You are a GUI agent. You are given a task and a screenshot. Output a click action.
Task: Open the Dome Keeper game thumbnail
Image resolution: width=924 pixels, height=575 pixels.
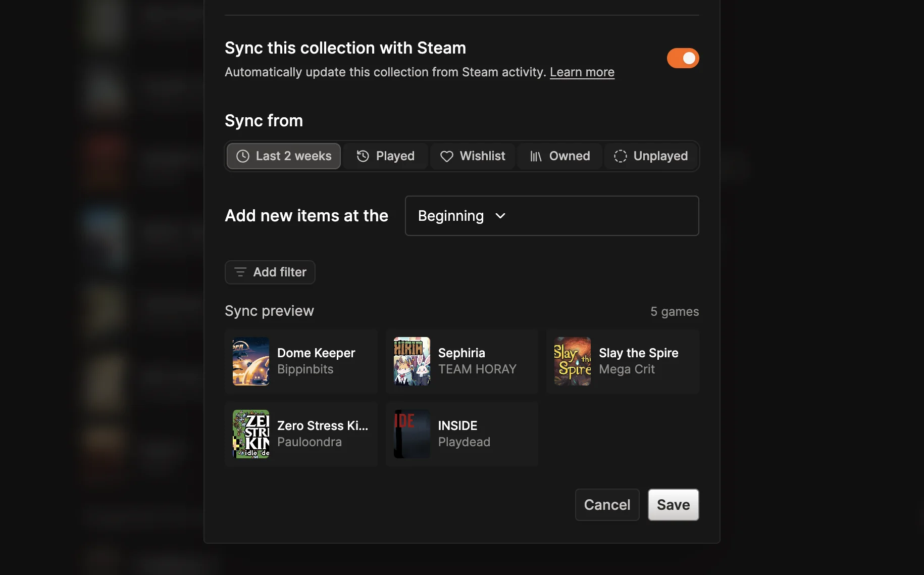pos(251,361)
